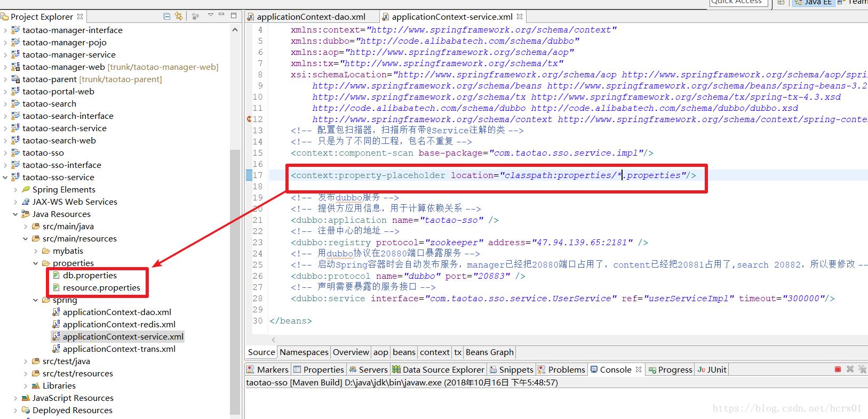Select taotao-sso-interface project
The width and height of the screenshot is (868, 419).
62,165
